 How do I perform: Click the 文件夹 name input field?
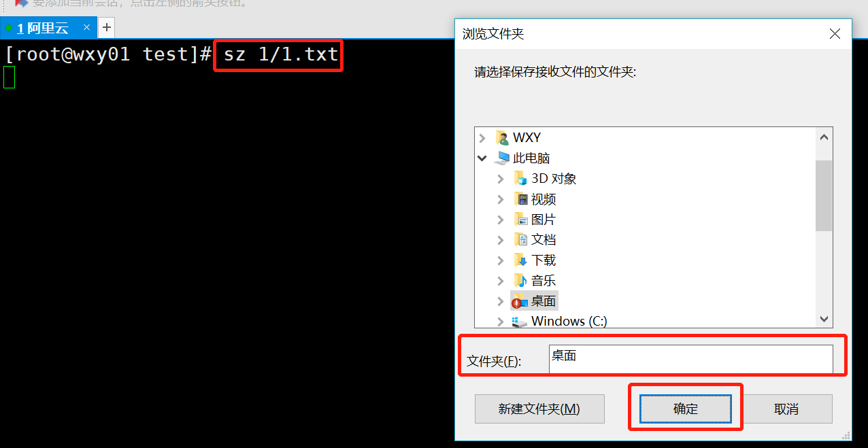pyautogui.click(x=690, y=359)
